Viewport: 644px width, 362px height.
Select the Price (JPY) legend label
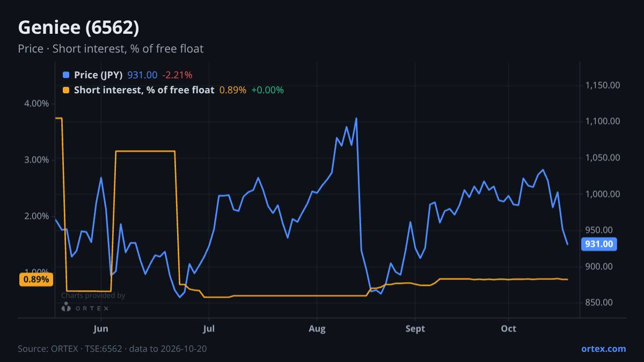[98, 75]
